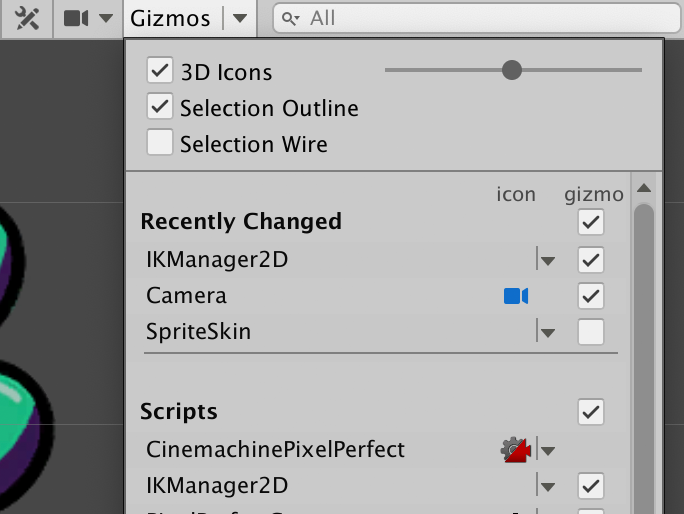Click the CinemachinePixelPerfect script gear icon
Image resolution: width=684 pixels, height=514 pixels.
coord(514,450)
